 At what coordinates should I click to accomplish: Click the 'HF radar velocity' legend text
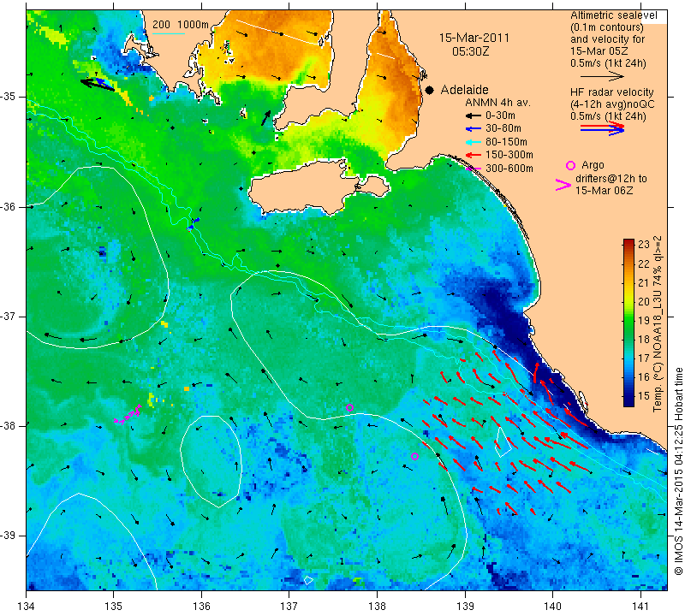click(x=612, y=92)
